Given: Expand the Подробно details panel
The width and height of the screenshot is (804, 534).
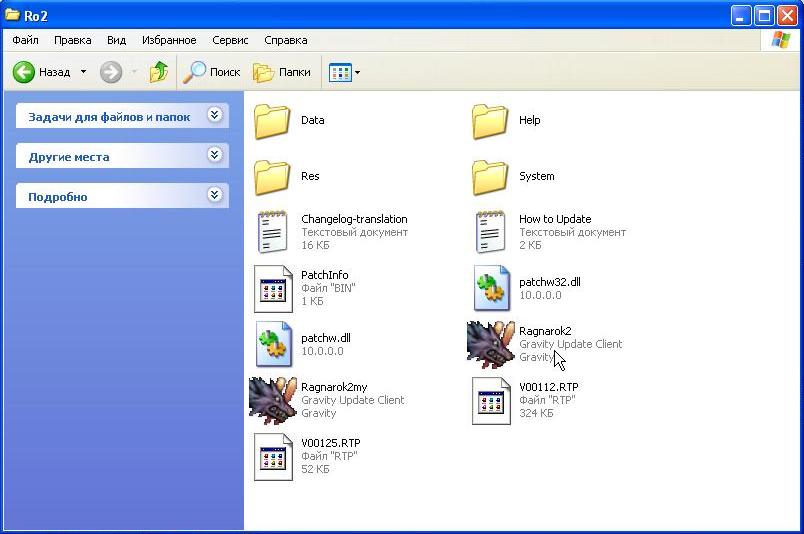Looking at the screenshot, I should click(x=214, y=196).
